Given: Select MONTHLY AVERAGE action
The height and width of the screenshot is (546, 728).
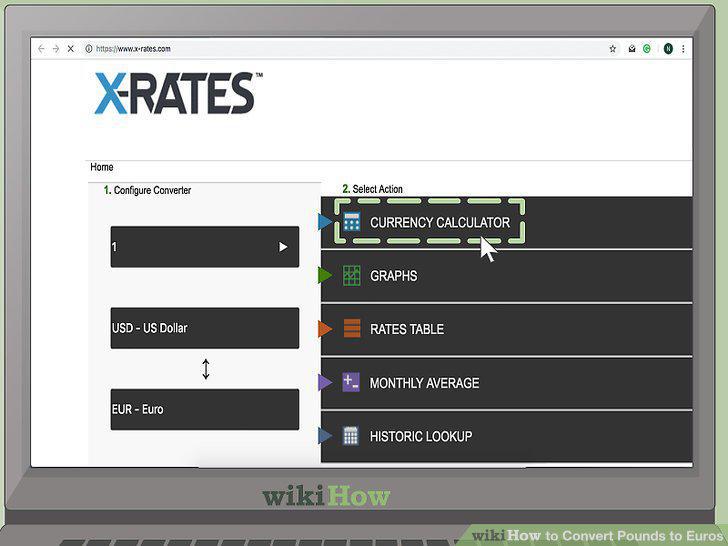Looking at the screenshot, I should (506, 383).
